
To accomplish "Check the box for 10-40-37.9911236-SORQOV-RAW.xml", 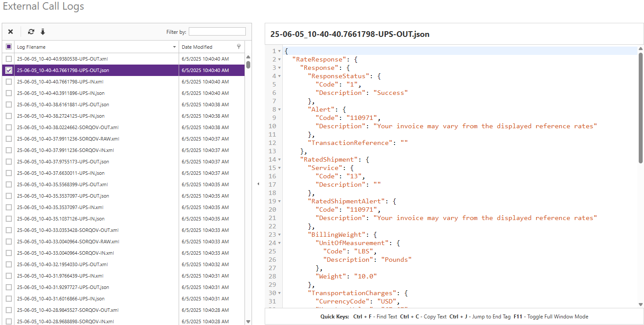I will pyautogui.click(x=9, y=139).
